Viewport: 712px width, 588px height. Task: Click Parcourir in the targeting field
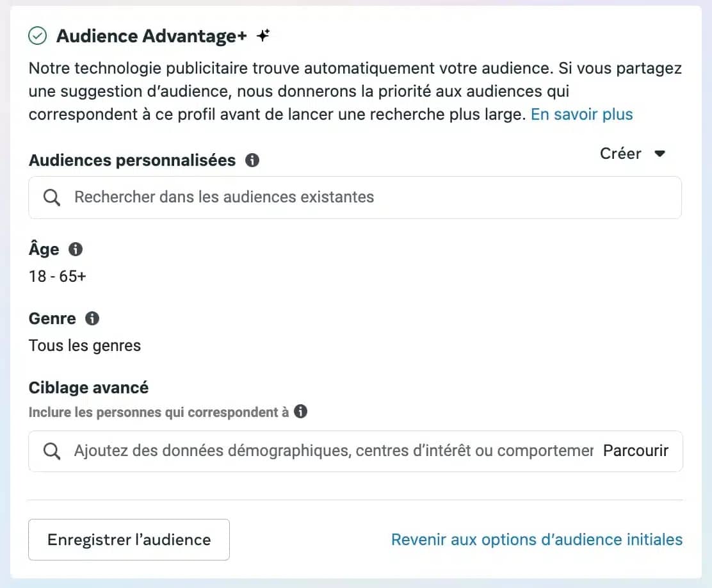[x=636, y=450]
